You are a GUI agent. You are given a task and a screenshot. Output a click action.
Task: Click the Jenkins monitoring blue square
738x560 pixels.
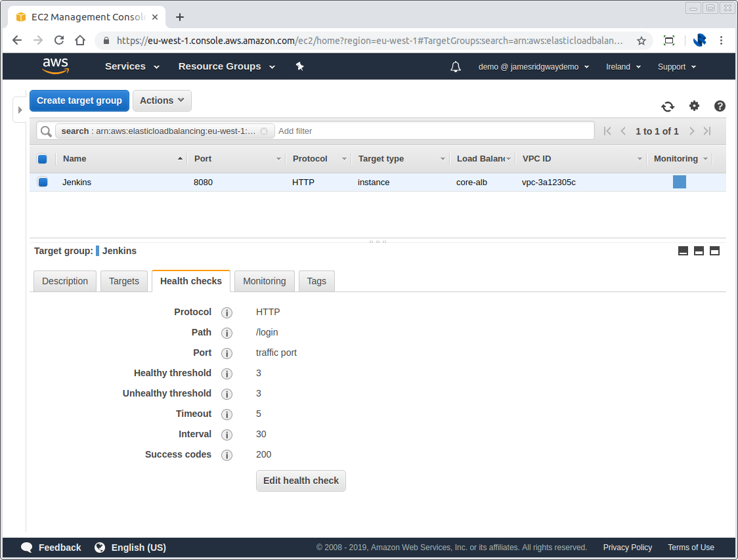pyautogui.click(x=679, y=182)
